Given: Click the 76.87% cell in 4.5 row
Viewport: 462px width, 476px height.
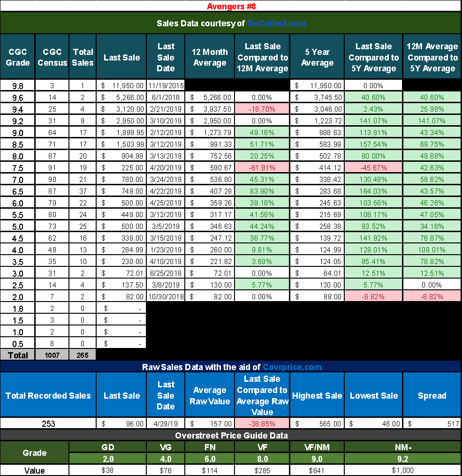Looking at the screenshot, I should click(x=432, y=238).
